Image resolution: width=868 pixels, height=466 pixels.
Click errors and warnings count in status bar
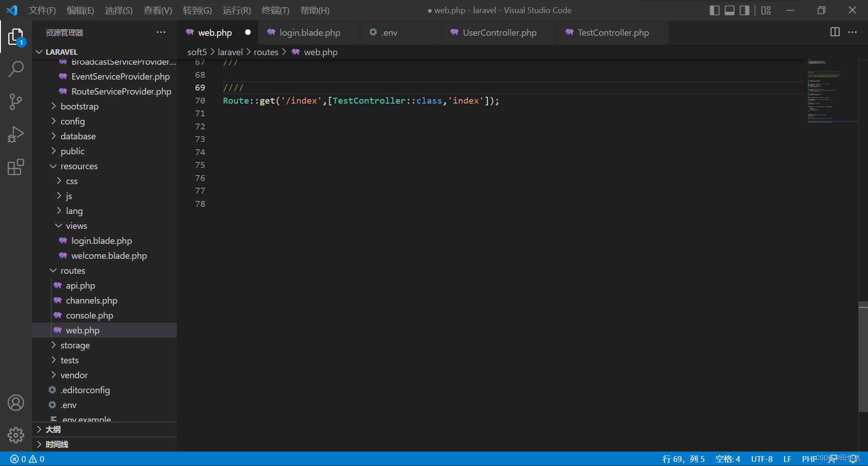27,459
